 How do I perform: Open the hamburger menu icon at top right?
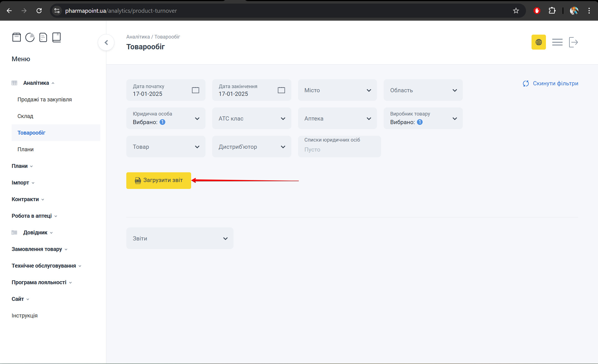coord(557,42)
